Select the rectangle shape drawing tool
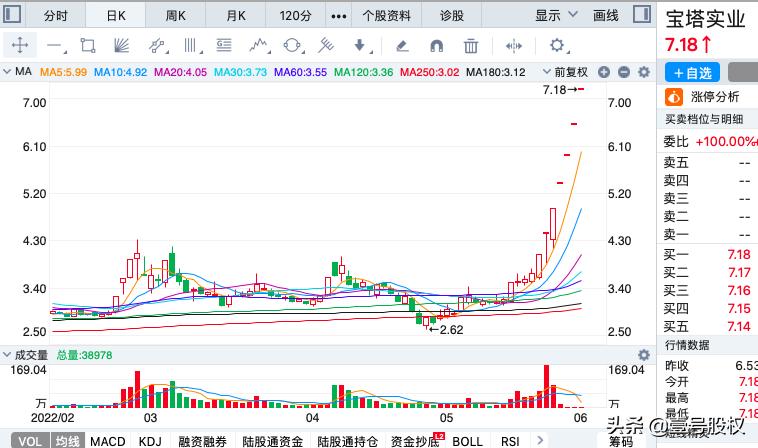Screen dimensions: 758x448 point(87,45)
